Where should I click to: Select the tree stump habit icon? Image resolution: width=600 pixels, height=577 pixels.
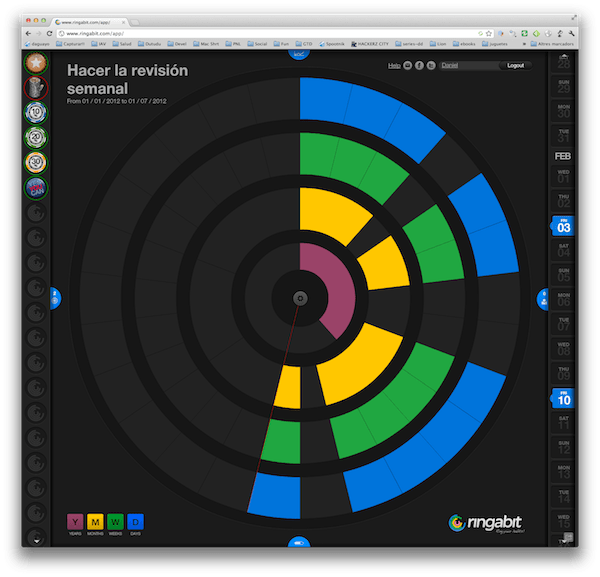36,88
